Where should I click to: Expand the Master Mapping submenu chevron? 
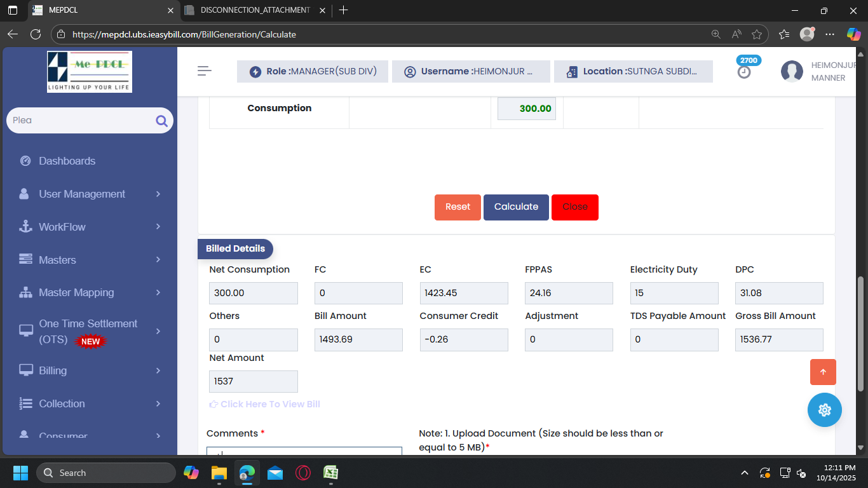click(158, 292)
